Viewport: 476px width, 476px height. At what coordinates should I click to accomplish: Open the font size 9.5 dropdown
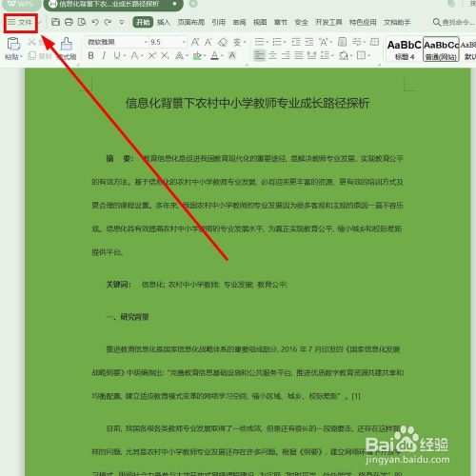pyautogui.click(x=168, y=42)
